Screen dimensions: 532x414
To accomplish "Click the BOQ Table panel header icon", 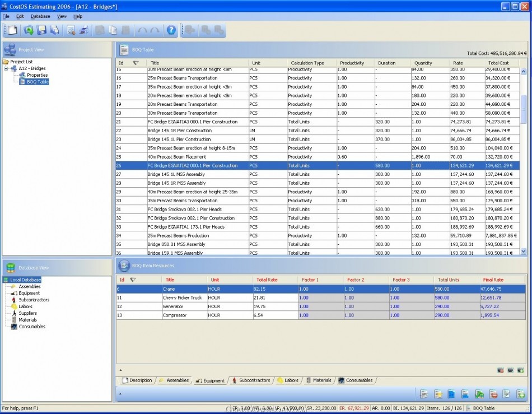I will click(x=124, y=50).
